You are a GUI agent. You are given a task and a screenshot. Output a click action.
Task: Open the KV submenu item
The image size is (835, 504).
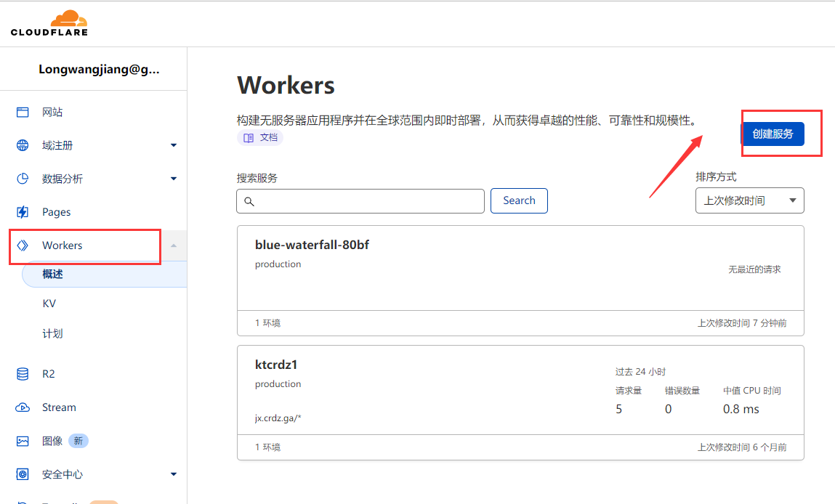pos(49,304)
